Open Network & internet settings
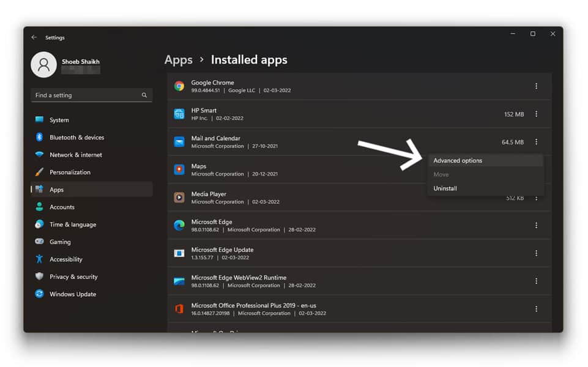Viewport: 588px width, 367px height. tap(92, 155)
